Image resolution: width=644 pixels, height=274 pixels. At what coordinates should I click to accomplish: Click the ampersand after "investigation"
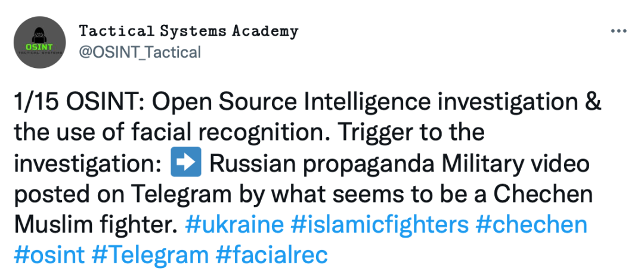(x=592, y=102)
